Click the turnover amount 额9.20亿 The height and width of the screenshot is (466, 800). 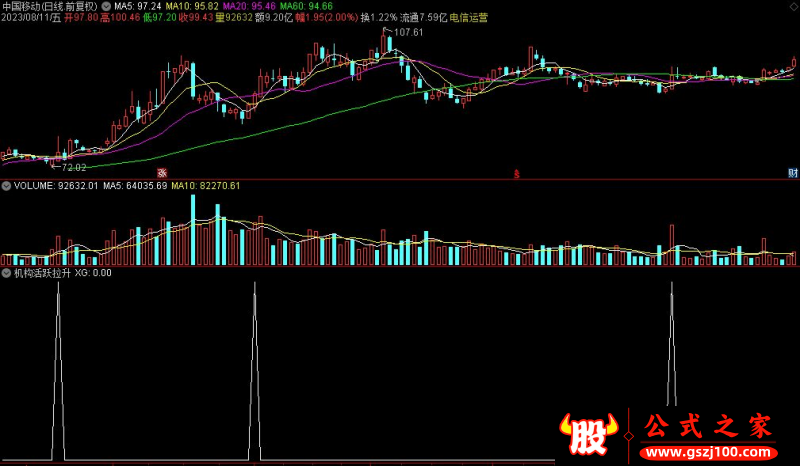(x=274, y=17)
